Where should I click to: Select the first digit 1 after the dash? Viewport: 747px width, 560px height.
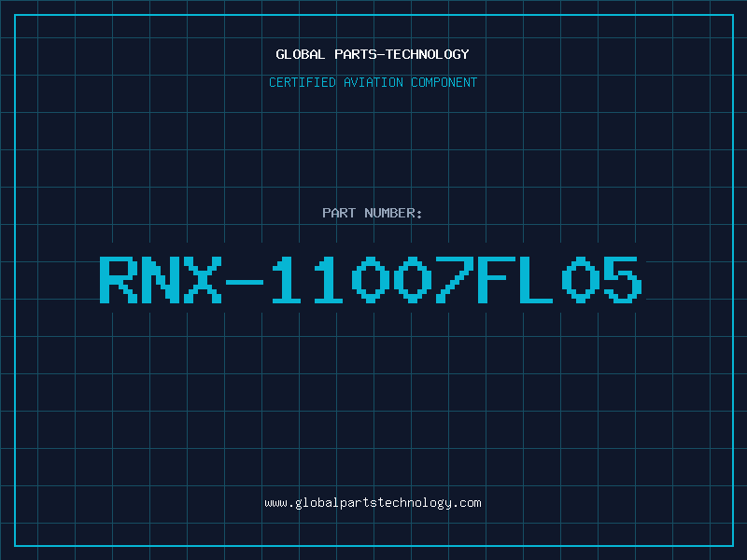coord(287,279)
